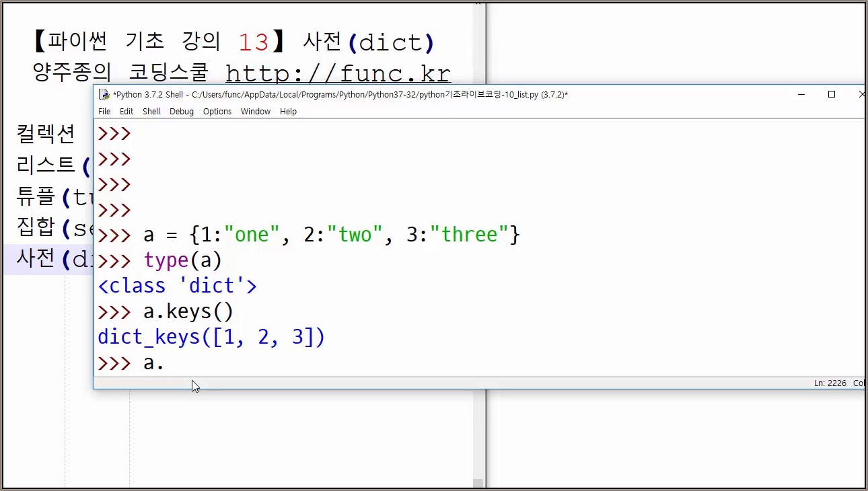Click the 튜플 line in background editor
This screenshot has height=491, width=868.
54,196
